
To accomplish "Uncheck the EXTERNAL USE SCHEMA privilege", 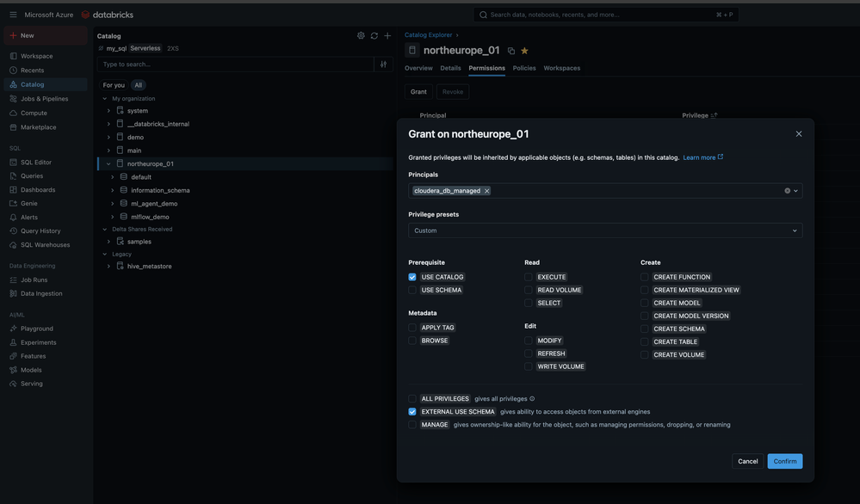I will click(x=411, y=411).
